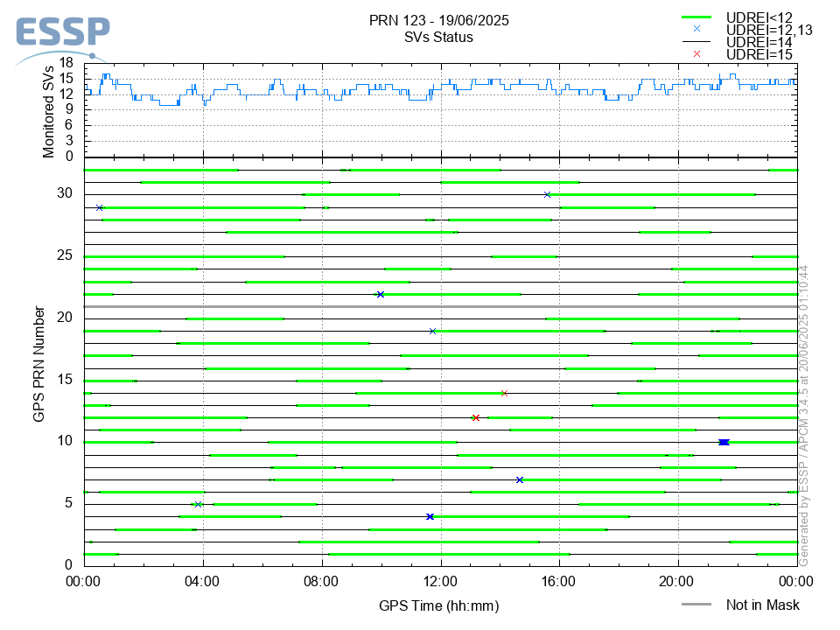Click the black X marker on PRN 30
Viewport: 840px width, 630px height.
[x=547, y=194]
